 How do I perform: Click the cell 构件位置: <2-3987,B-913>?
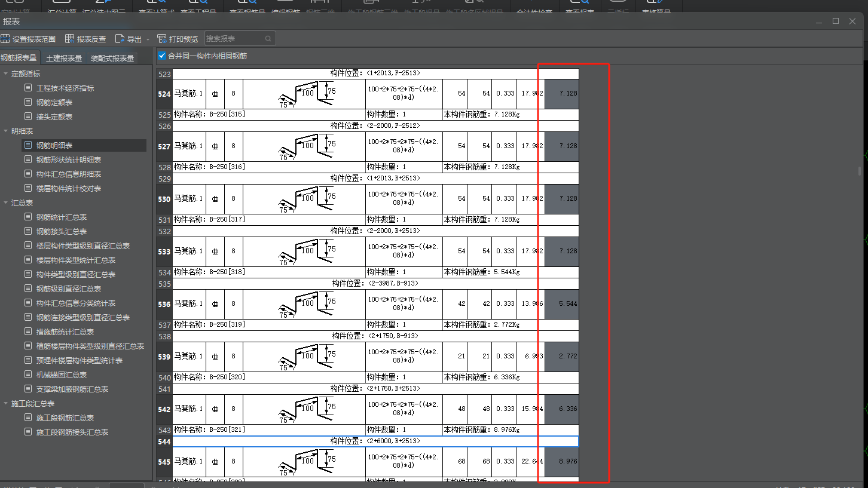click(x=375, y=283)
